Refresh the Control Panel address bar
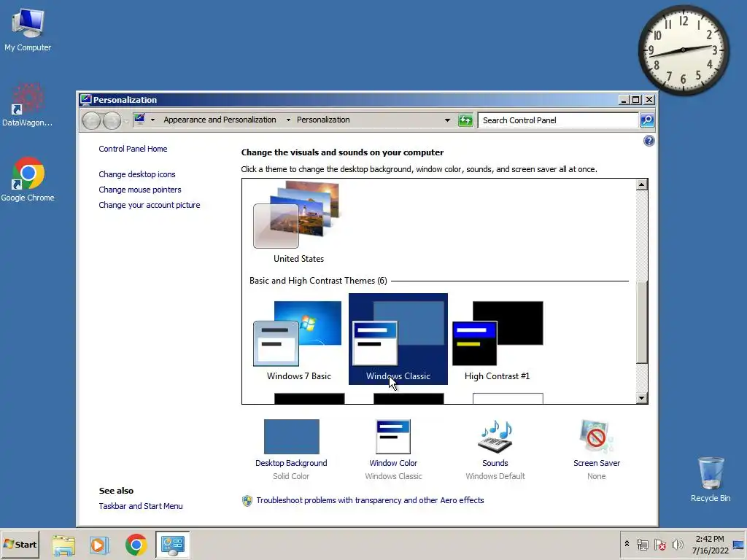This screenshot has width=747, height=560. click(465, 120)
